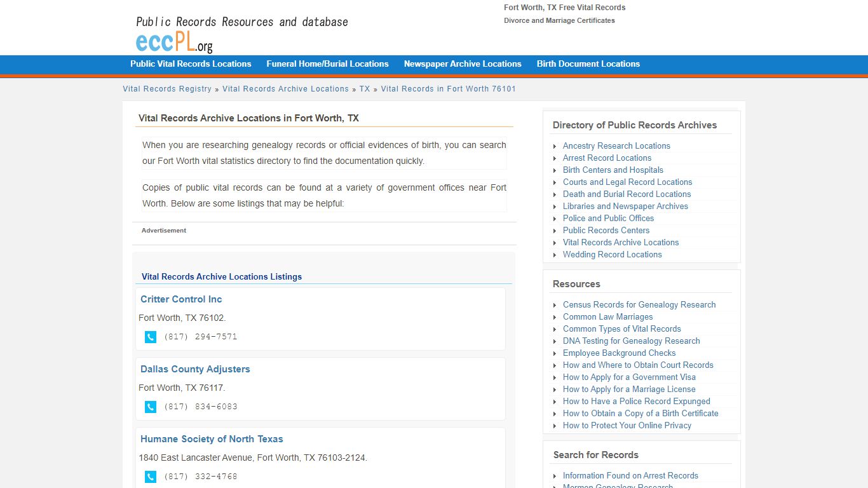Go to Vital Records Registry breadcrumb
Viewport: 868px width, 488px height.
tap(167, 89)
